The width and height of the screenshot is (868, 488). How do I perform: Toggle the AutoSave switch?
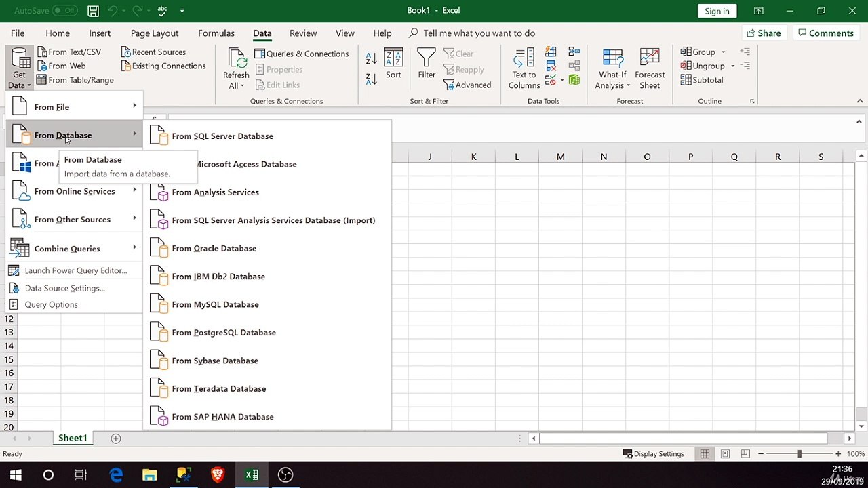(x=64, y=11)
